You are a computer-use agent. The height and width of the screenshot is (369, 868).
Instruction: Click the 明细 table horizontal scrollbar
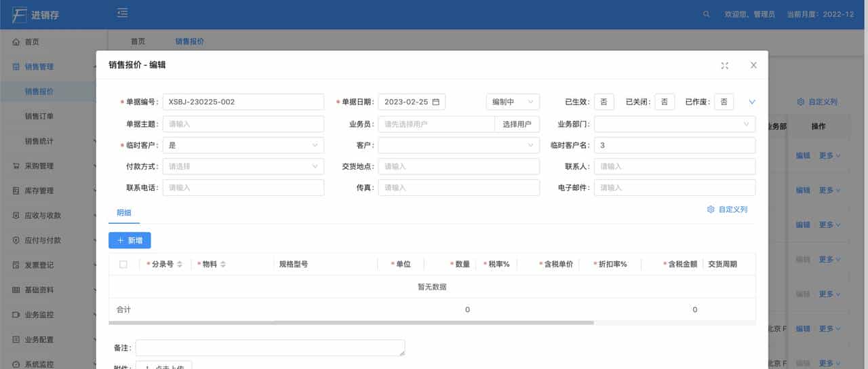[x=351, y=322]
